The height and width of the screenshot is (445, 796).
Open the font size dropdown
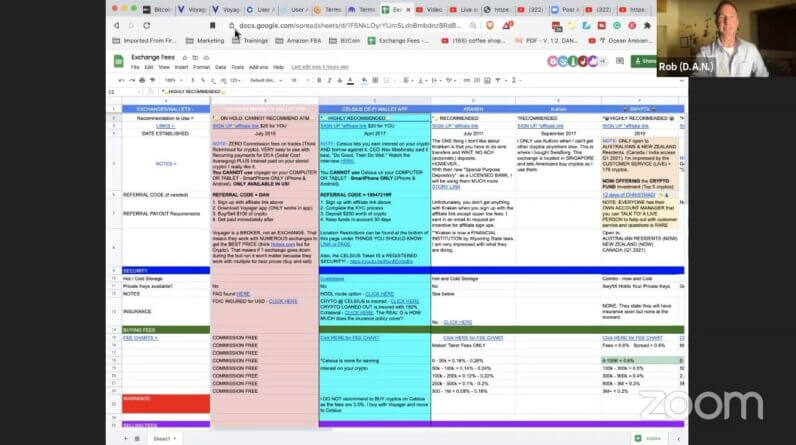[x=300, y=80]
